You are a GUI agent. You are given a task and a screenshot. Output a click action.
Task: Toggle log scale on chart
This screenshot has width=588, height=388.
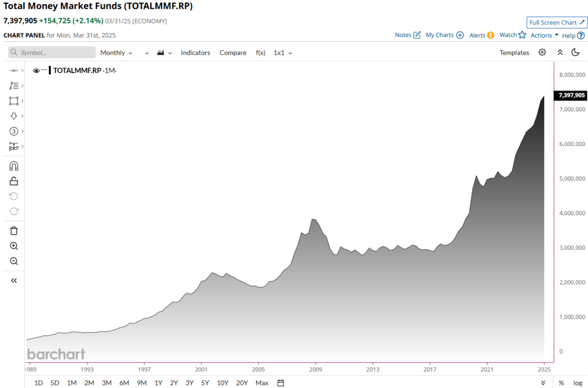point(578,383)
